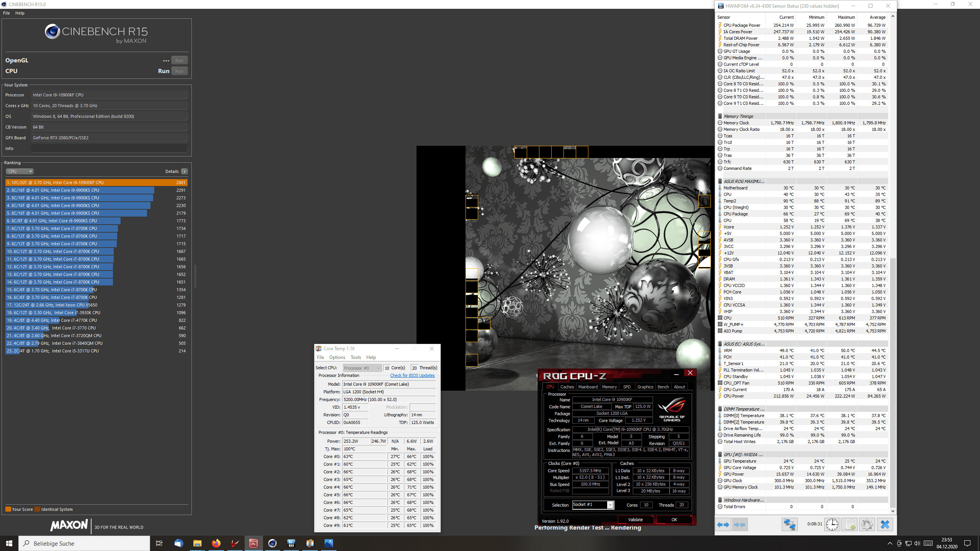Viewport: 980px width, 551px height.
Task: Click the CPU Run button in Cinebench
Action: 179,71
